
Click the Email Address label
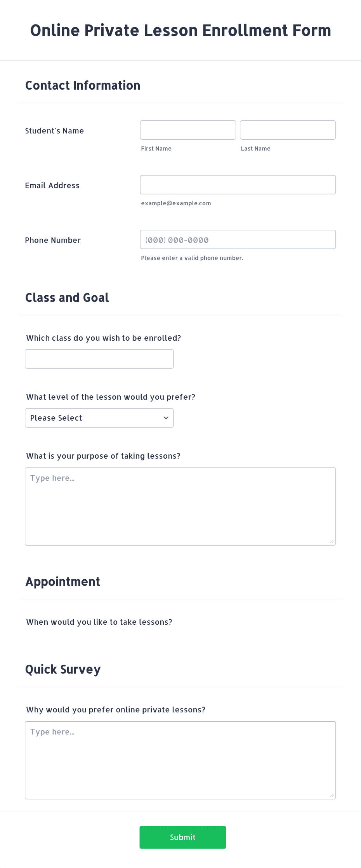52,185
